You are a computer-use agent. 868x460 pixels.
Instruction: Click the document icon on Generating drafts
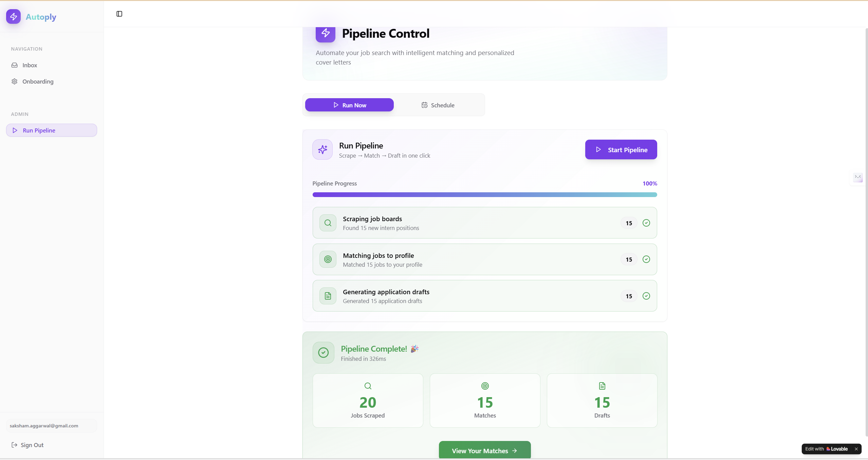point(328,296)
